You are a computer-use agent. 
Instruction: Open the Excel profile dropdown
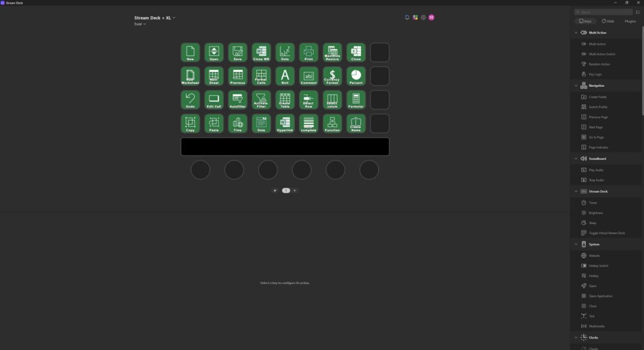[x=140, y=24]
